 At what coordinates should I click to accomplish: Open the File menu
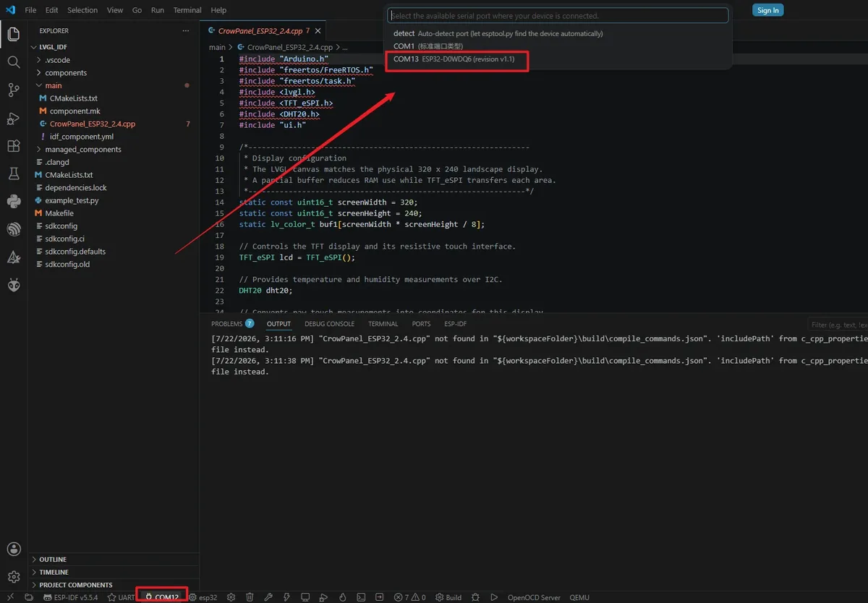click(30, 10)
